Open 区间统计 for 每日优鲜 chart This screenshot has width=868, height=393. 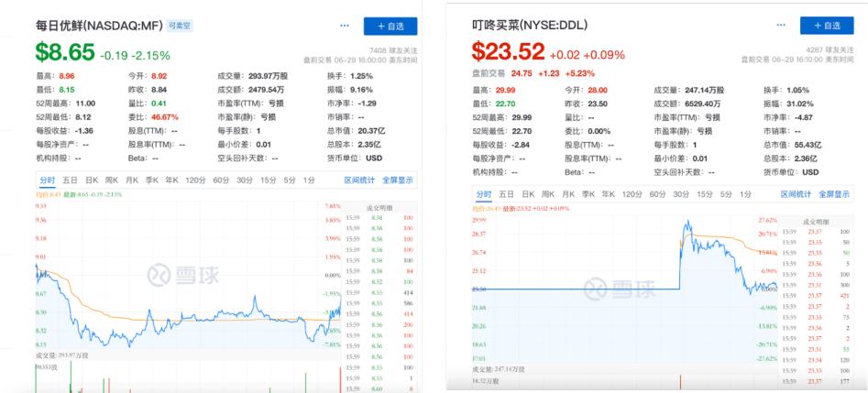[x=359, y=180]
